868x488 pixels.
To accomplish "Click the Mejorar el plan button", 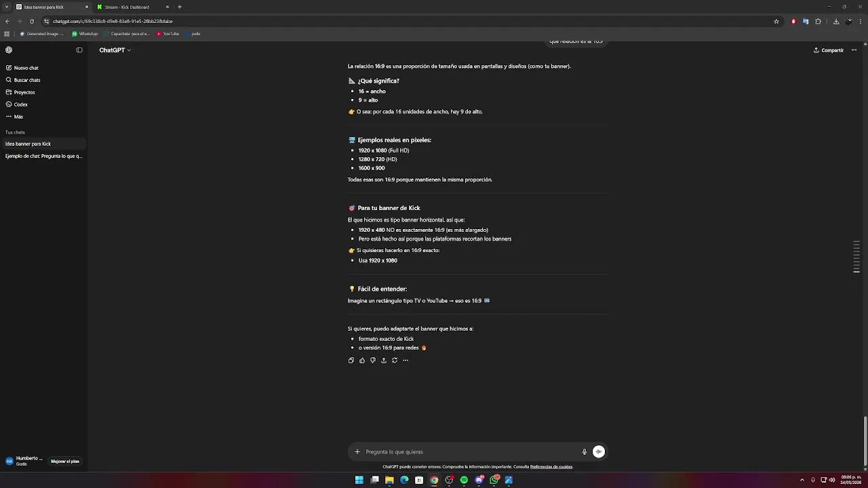I will coord(65,462).
